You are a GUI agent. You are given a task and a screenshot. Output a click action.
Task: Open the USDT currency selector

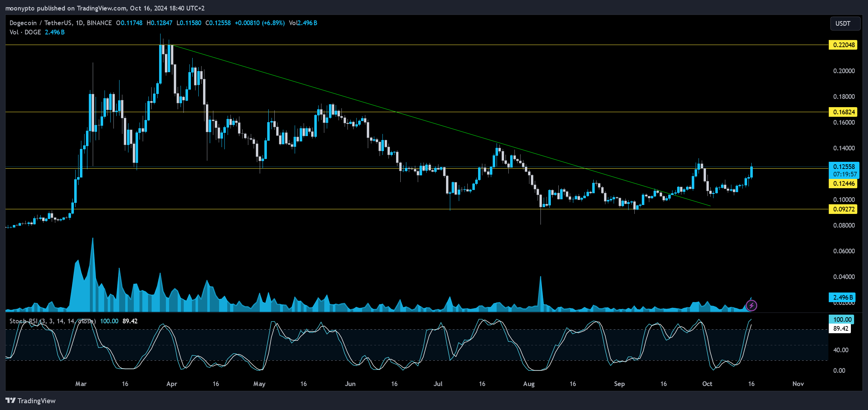845,24
